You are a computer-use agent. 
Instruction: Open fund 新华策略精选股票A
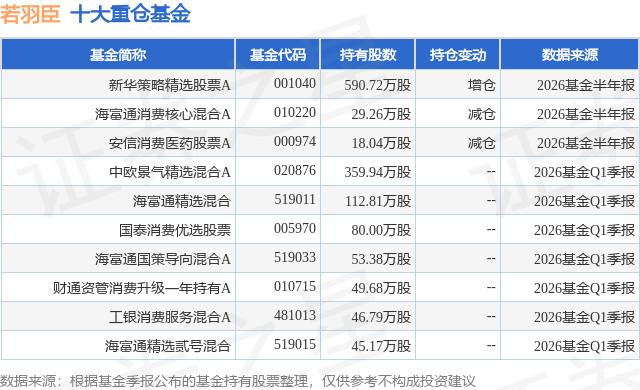169,85
